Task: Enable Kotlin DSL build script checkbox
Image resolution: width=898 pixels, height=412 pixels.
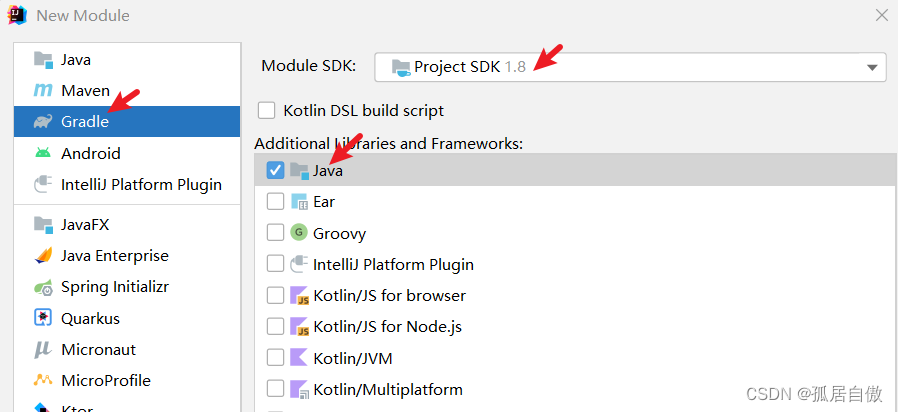Action: (266, 110)
